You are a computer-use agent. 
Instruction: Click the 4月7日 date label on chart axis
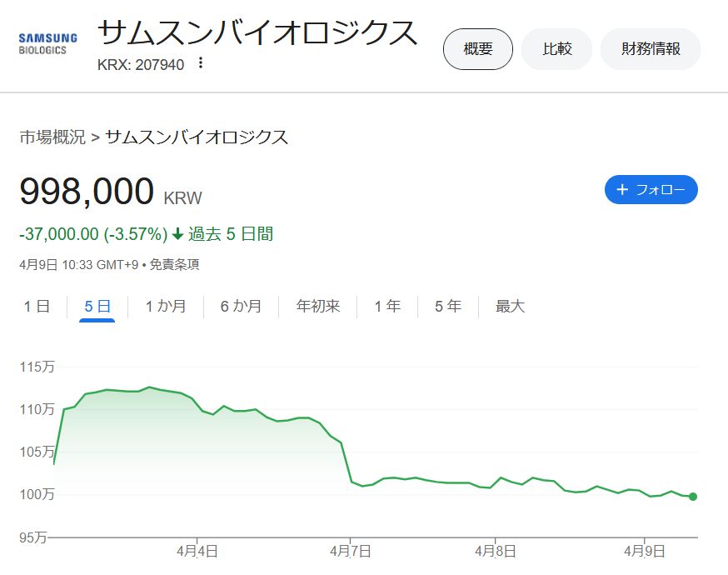350,551
